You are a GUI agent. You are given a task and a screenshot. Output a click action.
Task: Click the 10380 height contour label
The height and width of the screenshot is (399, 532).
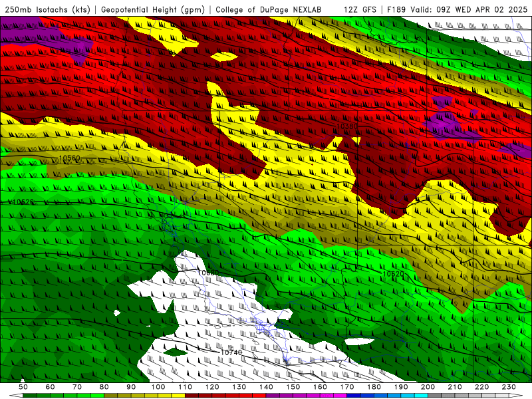pos(347,126)
